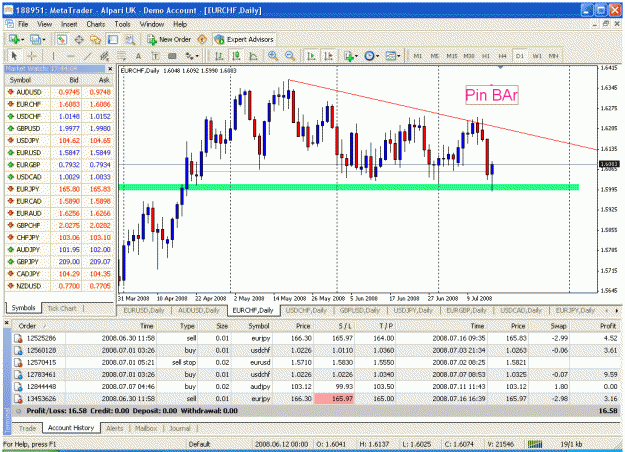
Task: Open the Tools menu
Action: tap(122, 24)
